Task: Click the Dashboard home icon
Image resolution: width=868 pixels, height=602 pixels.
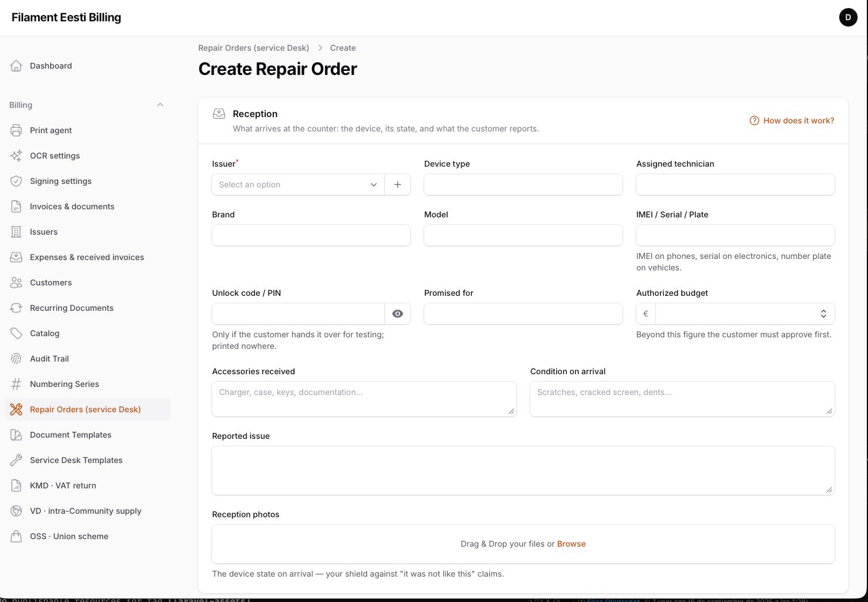Action: tap(16, 66)
